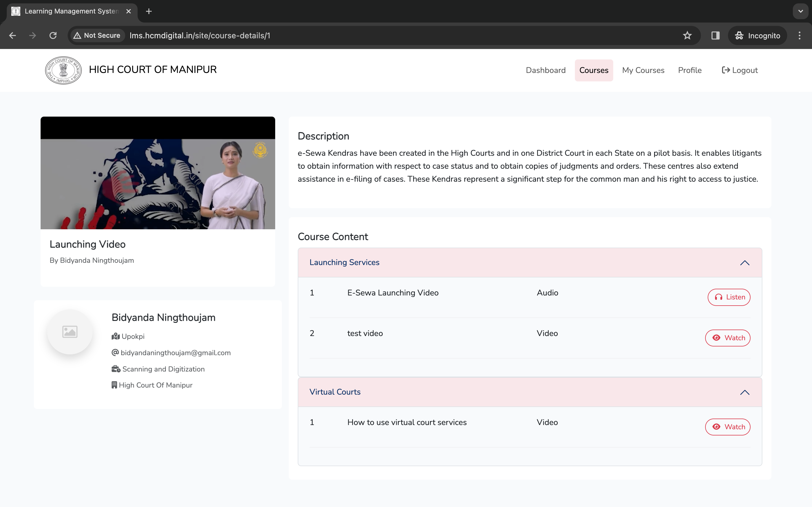Click the Launching Video course thumbnail
The image size is (812, 507).
tap(158, 173)
